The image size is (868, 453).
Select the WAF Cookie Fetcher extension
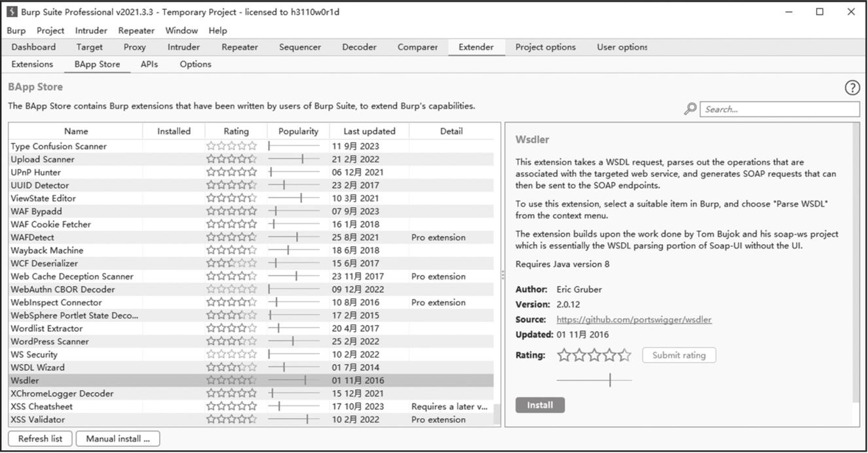click(251, 225)
